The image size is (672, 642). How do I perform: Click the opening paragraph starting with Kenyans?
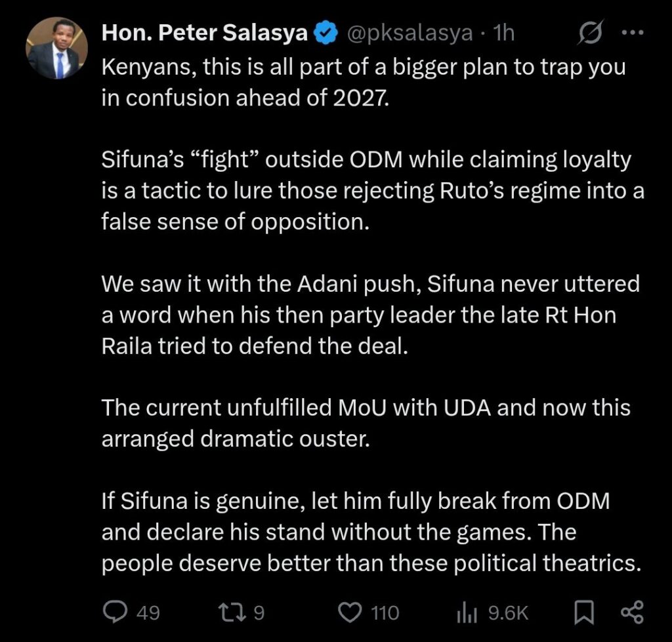[x=363, y=84]
